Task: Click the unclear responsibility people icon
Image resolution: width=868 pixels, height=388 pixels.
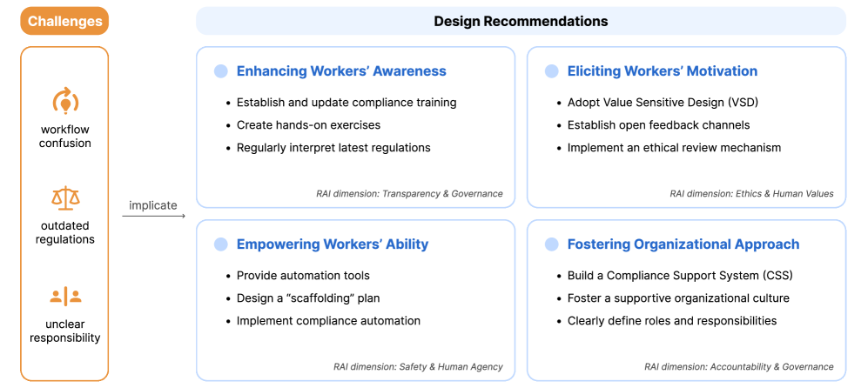Action: 64,297
